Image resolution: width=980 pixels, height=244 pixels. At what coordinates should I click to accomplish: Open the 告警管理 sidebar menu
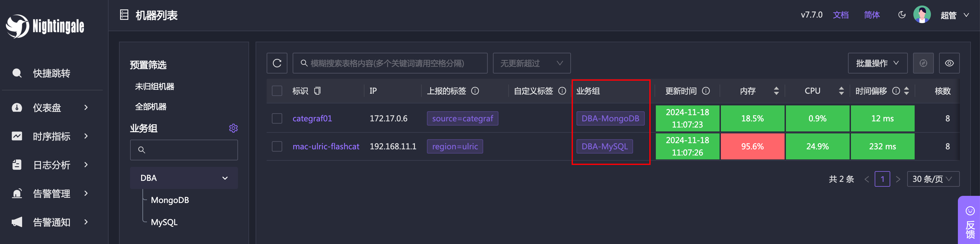(x=52, y=194)
